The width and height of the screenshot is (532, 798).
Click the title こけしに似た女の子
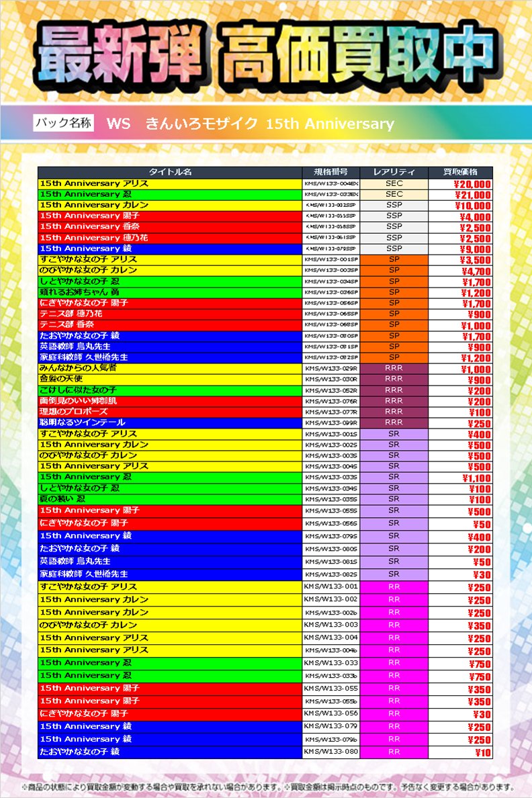[x=78, y=390]
